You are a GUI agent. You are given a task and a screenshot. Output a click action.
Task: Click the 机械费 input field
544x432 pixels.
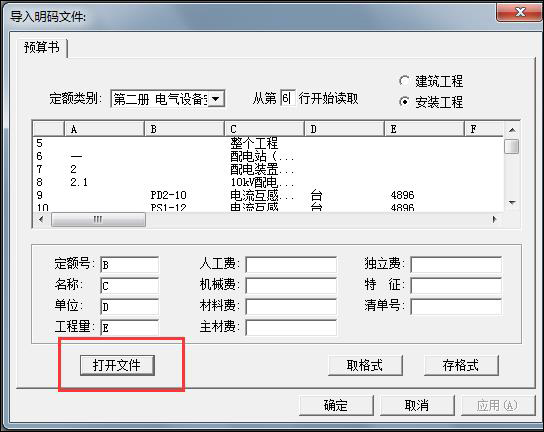tap(291, 286)
